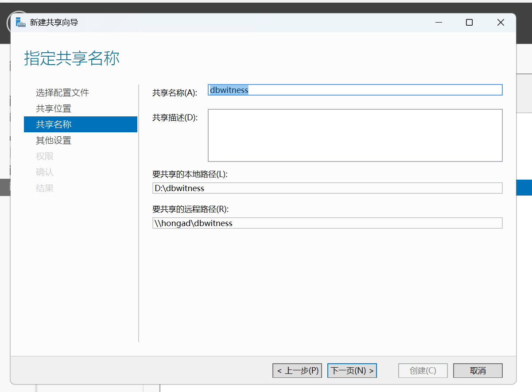Proceed with the 下一页(N) button
Viewport: 532px width, 392px height.
(352, 370)
